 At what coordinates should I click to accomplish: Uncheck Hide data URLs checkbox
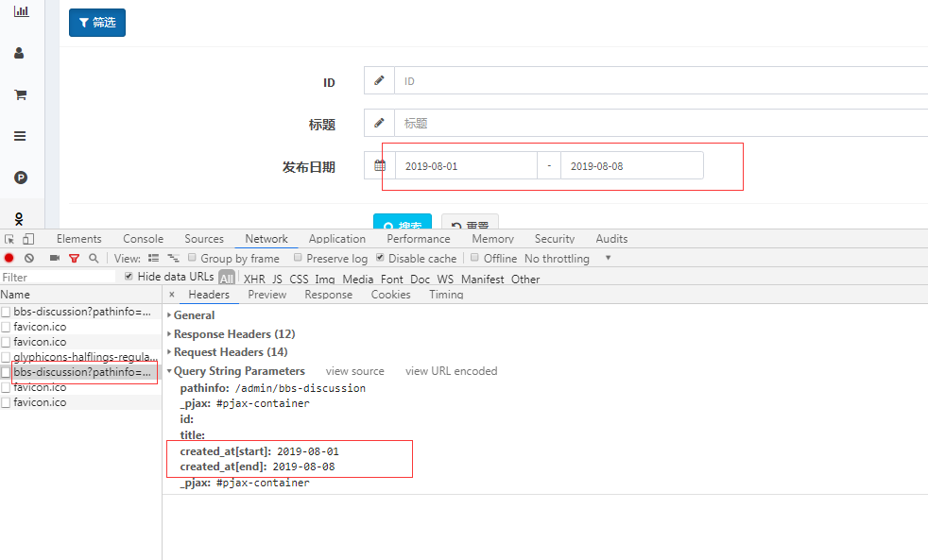(x=129, y=276)
